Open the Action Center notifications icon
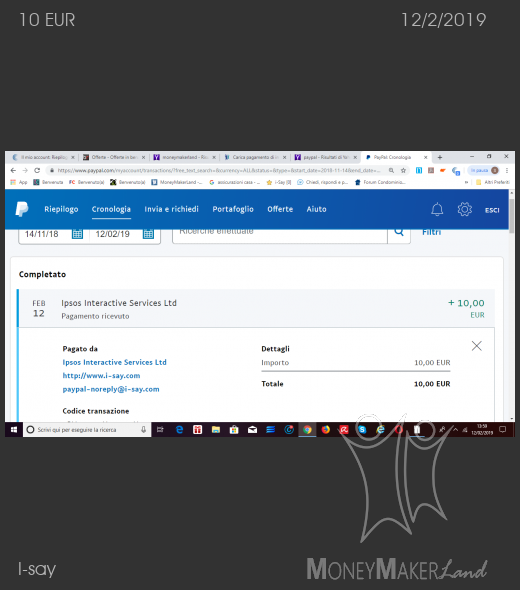 coord(502,429)
